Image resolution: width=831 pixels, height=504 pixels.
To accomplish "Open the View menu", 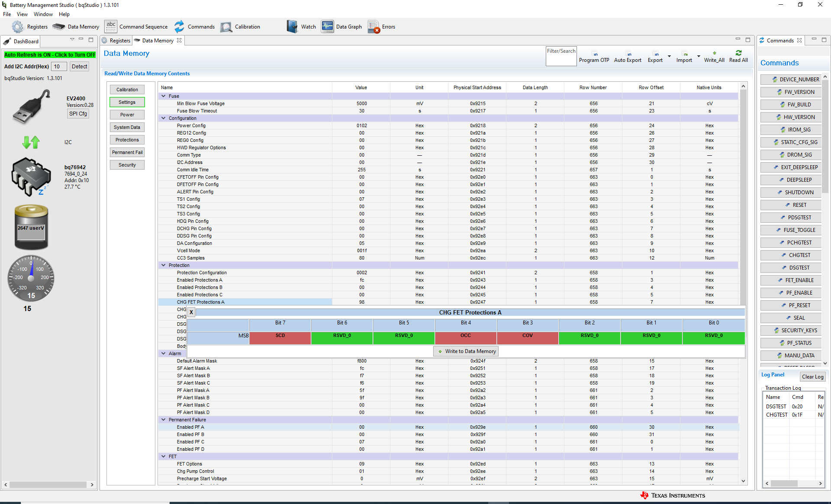I will pyautogui.click(x=22, y=14).
